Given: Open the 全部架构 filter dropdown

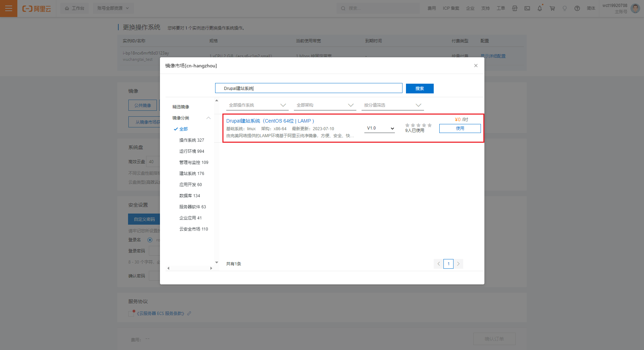Looking at the screenshot, I should pyautogui.click(x=325, y=105).
